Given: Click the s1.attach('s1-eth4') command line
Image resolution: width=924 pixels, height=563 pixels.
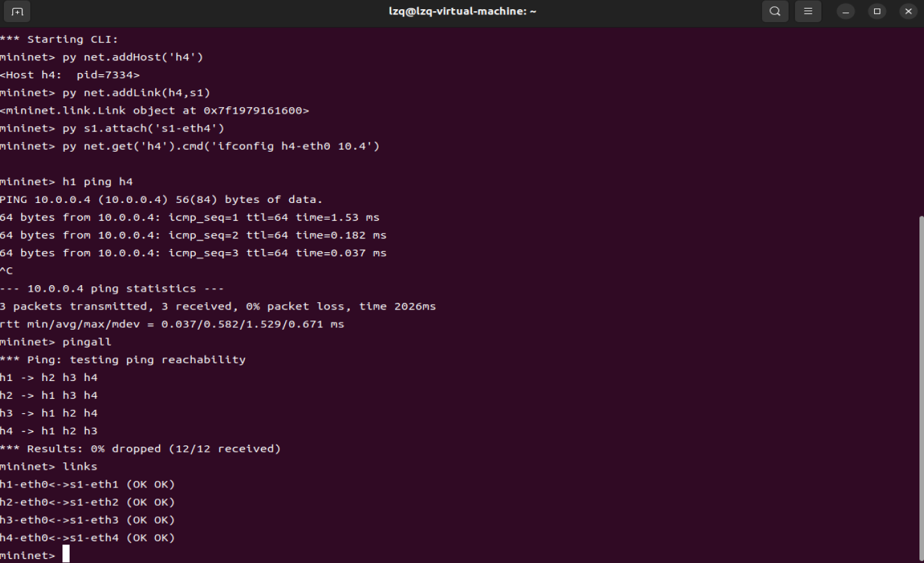Looking at the screenshot, I should (x=143, y=128).
